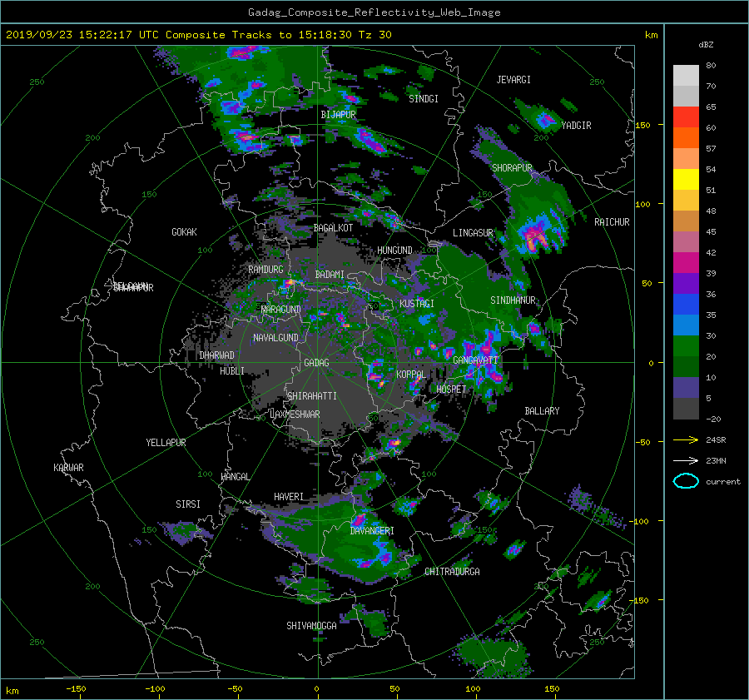Click the HUNGUND city label
Screen dimensions: 749x700
click(394, 251)
